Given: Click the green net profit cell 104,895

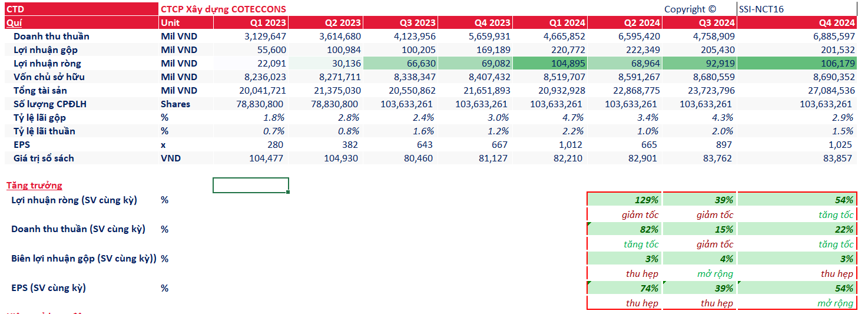Looking at the screenshot, I should pyautogui.click(x=550, y=64).
